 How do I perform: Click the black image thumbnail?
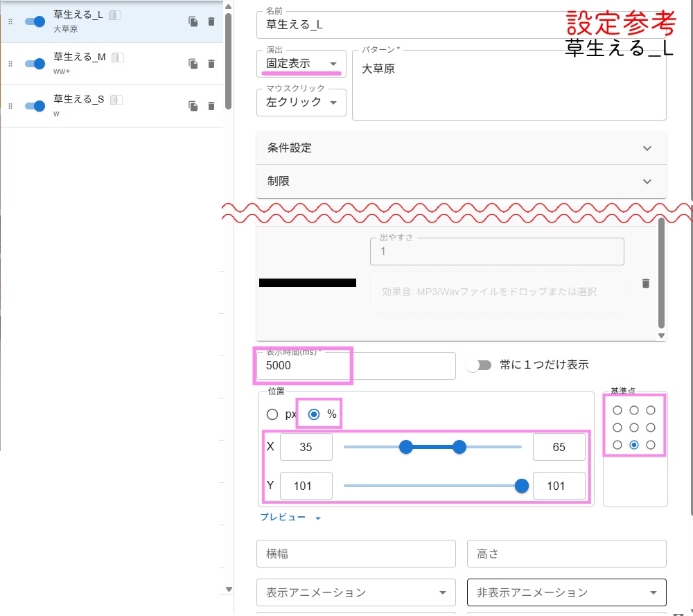tap(308, 283)
